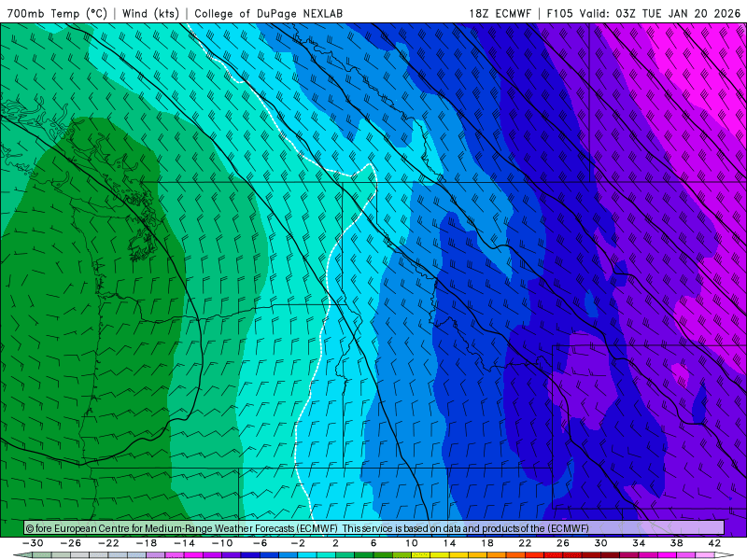Image resolution: width=747 pixels, height=560 pixels.
Task: Click the 2 value on temperature scale
Action: pyautogui.click(x=335, y=543)
